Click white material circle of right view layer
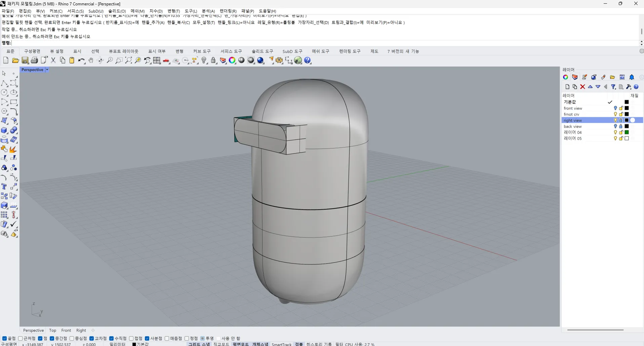 (x=633, y=120)
